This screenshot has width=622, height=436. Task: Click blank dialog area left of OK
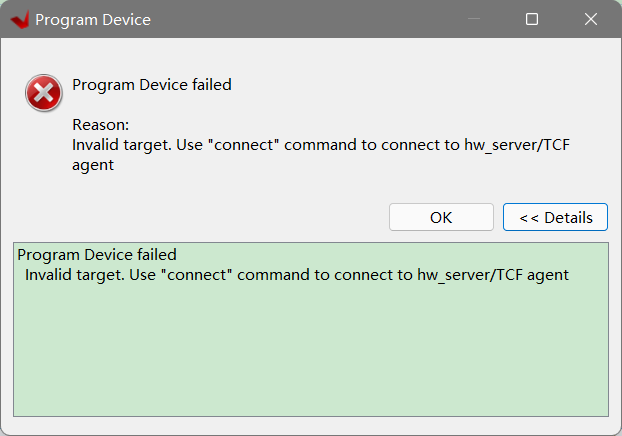coord(198,217)
